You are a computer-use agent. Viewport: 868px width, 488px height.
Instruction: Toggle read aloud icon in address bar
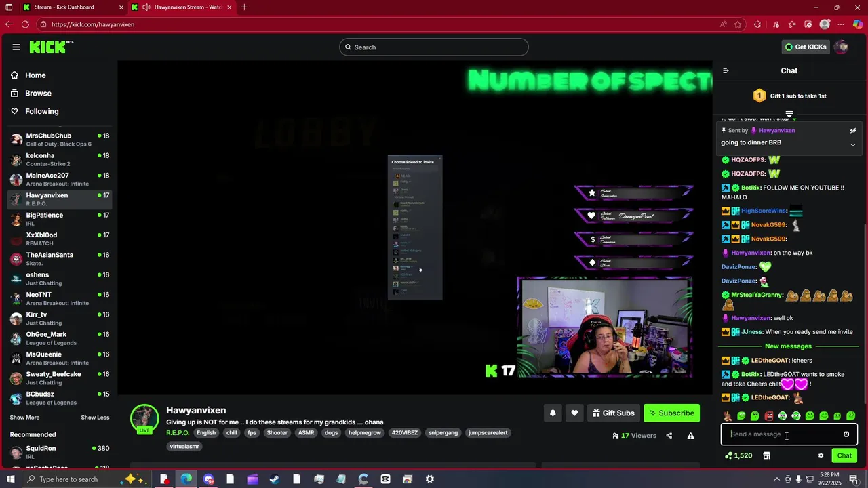(724, 24)
